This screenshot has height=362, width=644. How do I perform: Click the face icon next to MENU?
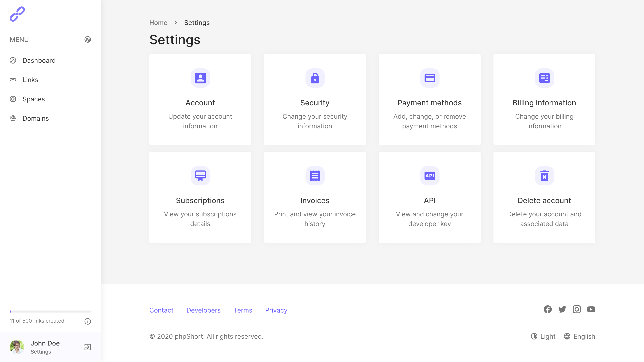coord(88,39)
